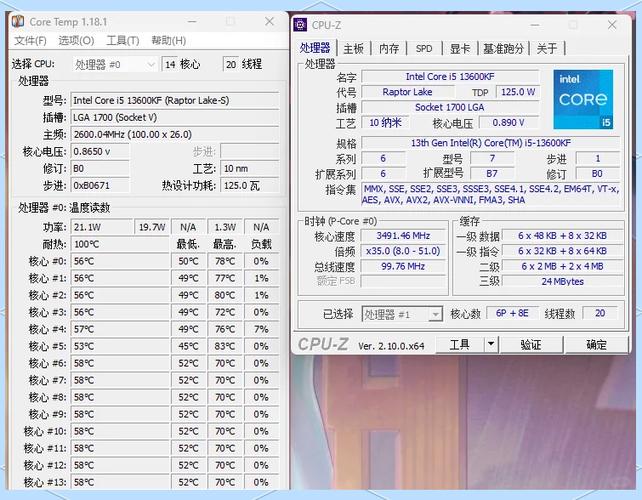
Task: Open the 工具(T) menu in Core Temp
Action: (x=122, y=41)
